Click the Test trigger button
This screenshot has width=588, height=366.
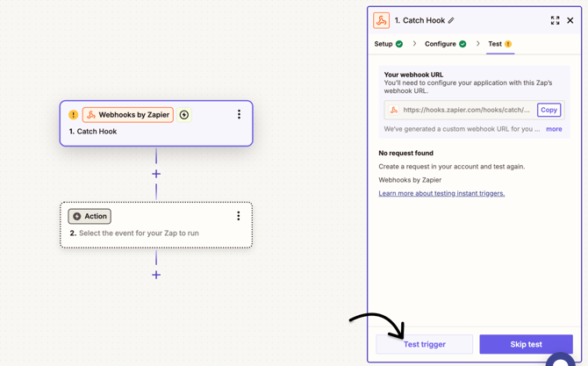pyautogui.click(x=425, y=344)
